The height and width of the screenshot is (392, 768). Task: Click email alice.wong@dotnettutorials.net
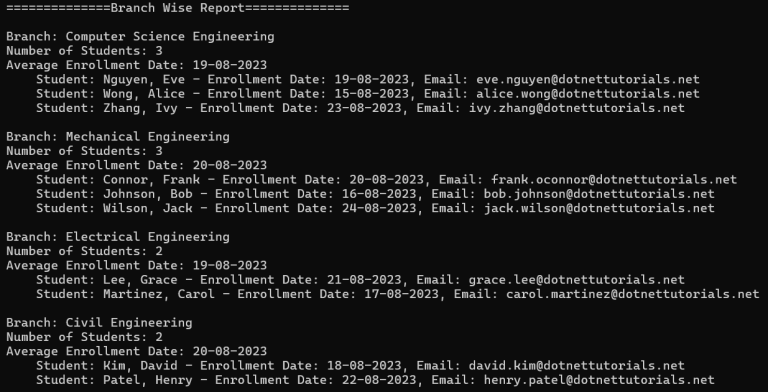point(588,94)
